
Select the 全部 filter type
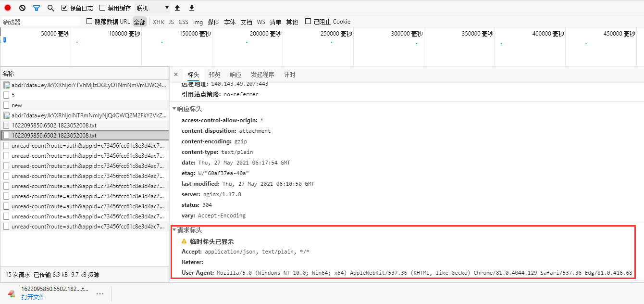pos(139,22)
